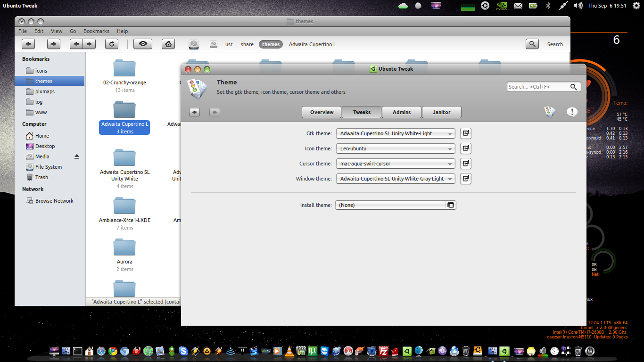Open the volume indicator in the top panel

pos(578,6)
